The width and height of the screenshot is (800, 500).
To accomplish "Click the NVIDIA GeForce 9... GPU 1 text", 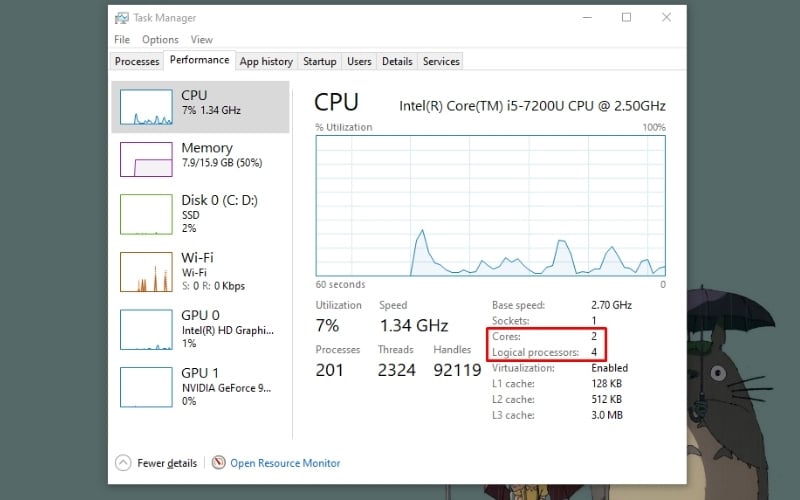I will click(x=227, y=388).
